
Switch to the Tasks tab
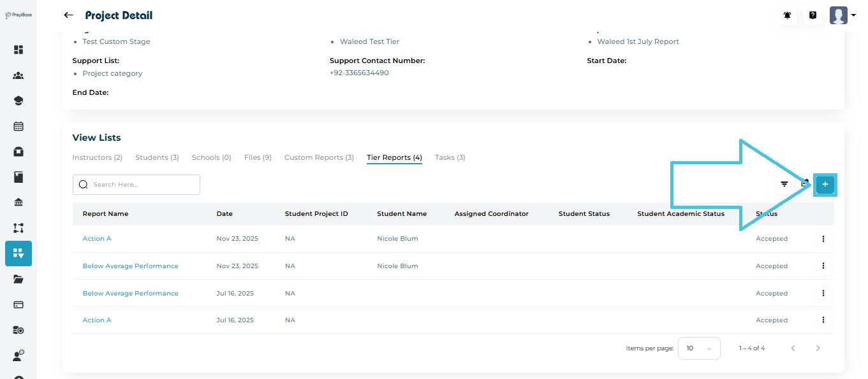[x=450, y=157]
